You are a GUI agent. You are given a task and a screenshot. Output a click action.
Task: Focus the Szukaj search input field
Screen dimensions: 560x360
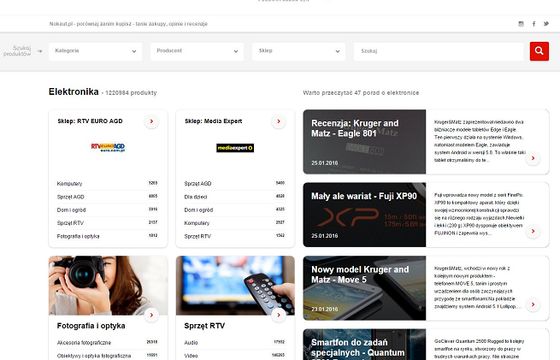click(x=439, y=51)
